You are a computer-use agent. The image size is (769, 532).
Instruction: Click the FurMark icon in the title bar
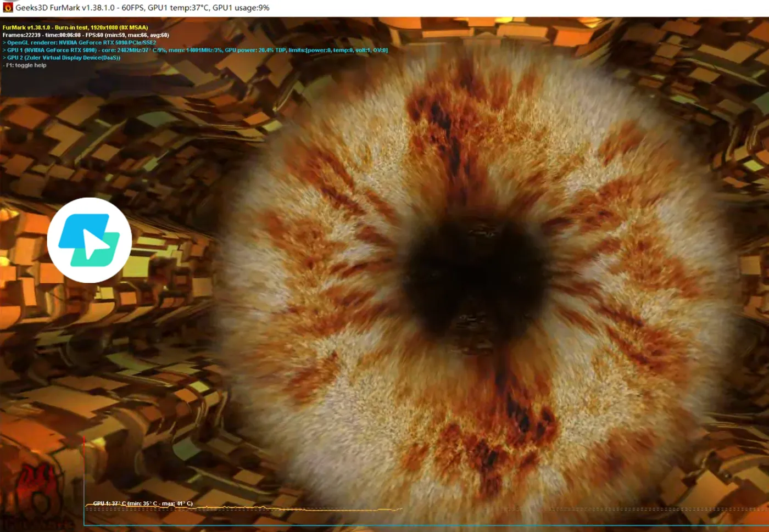tap(8, 7)
